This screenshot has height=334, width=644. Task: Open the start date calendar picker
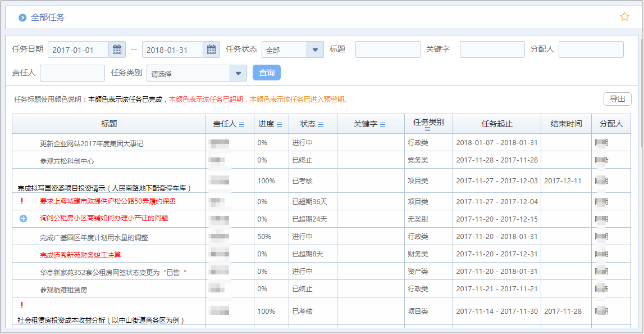[x=117, y=49]
